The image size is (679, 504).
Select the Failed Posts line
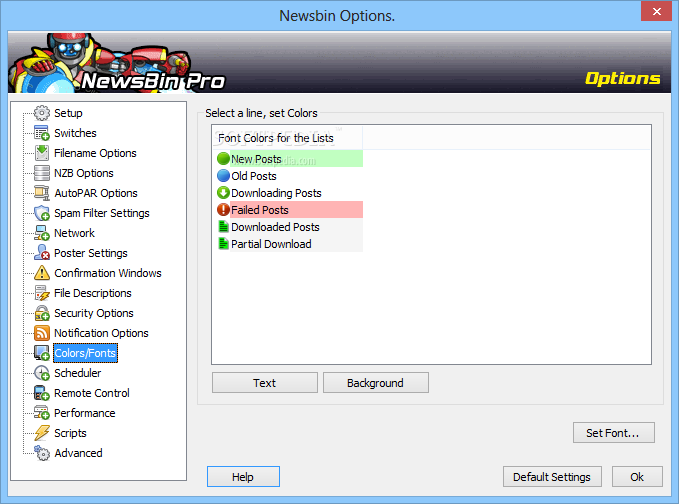point(289,210)
